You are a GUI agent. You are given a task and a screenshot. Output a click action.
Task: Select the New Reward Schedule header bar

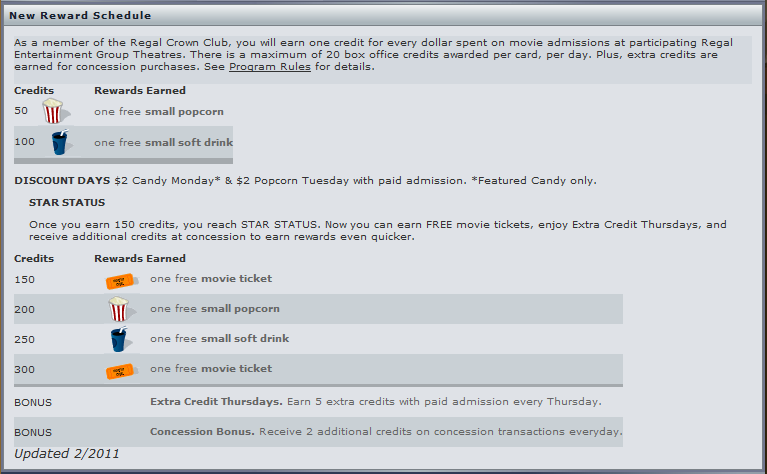coord(383,16)
